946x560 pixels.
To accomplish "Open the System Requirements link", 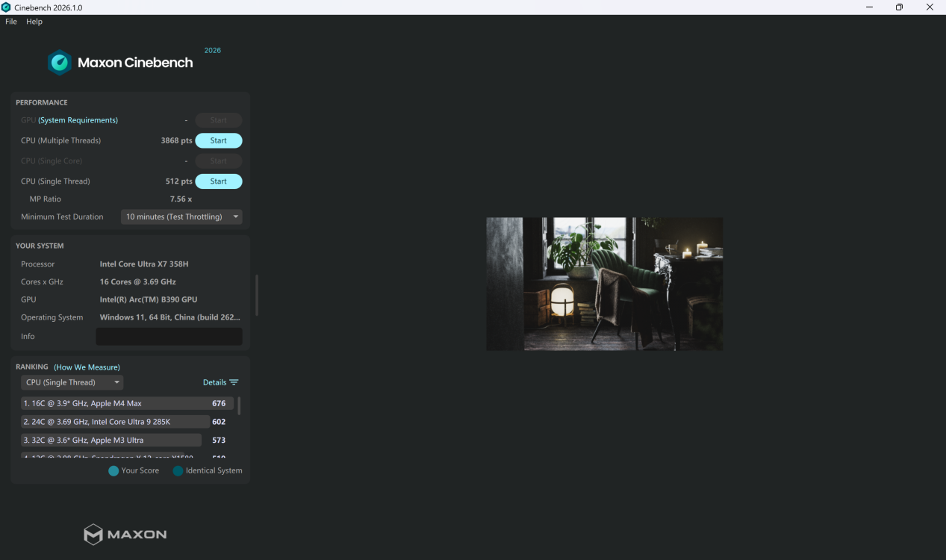I will pos(78,120).
